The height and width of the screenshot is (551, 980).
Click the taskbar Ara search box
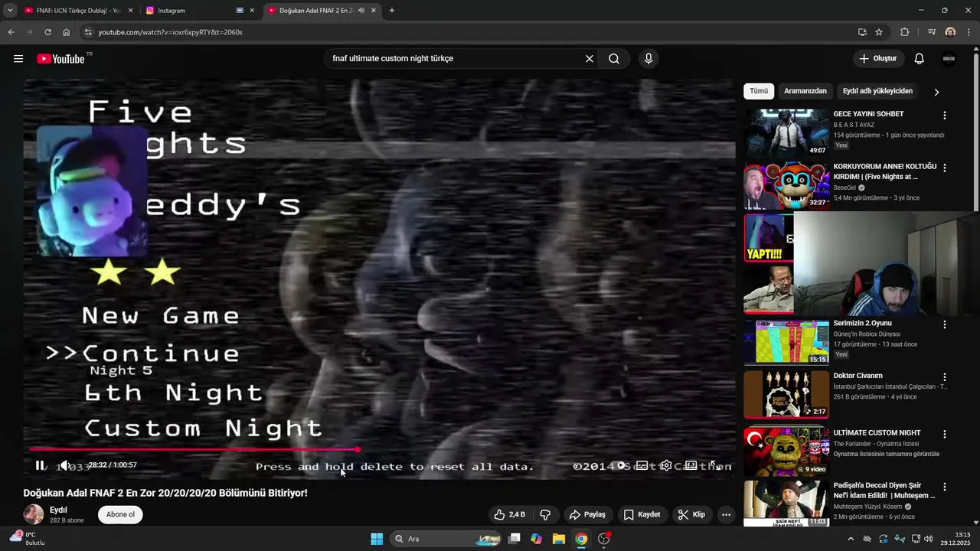[446, 539]
